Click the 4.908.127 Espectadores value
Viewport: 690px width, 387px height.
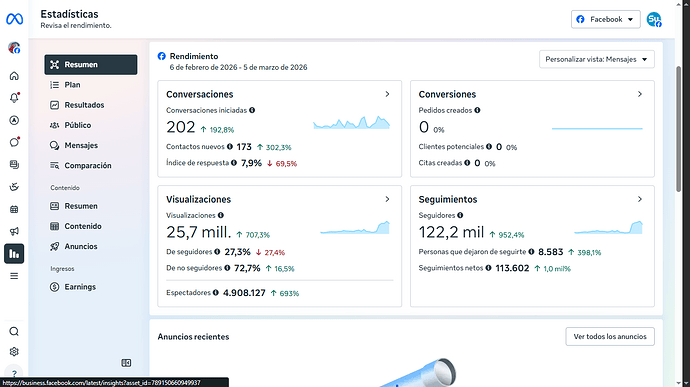pyautogui.click(x=244, y=293)
